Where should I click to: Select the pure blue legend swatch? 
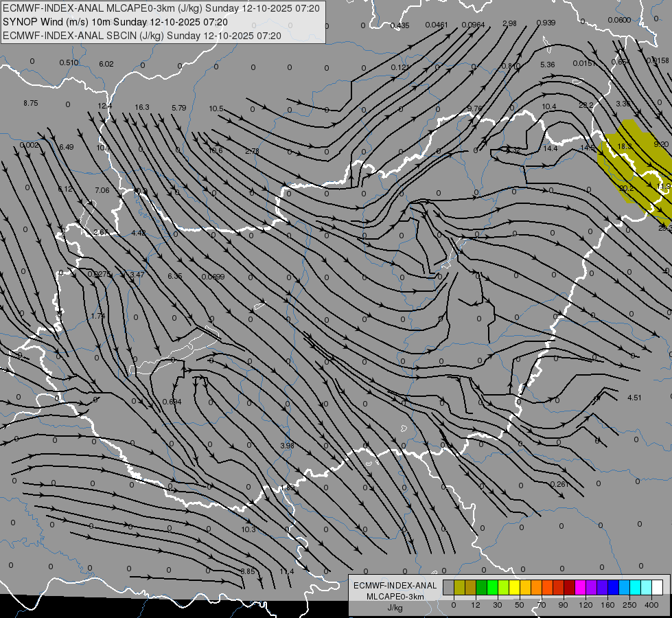613,587
